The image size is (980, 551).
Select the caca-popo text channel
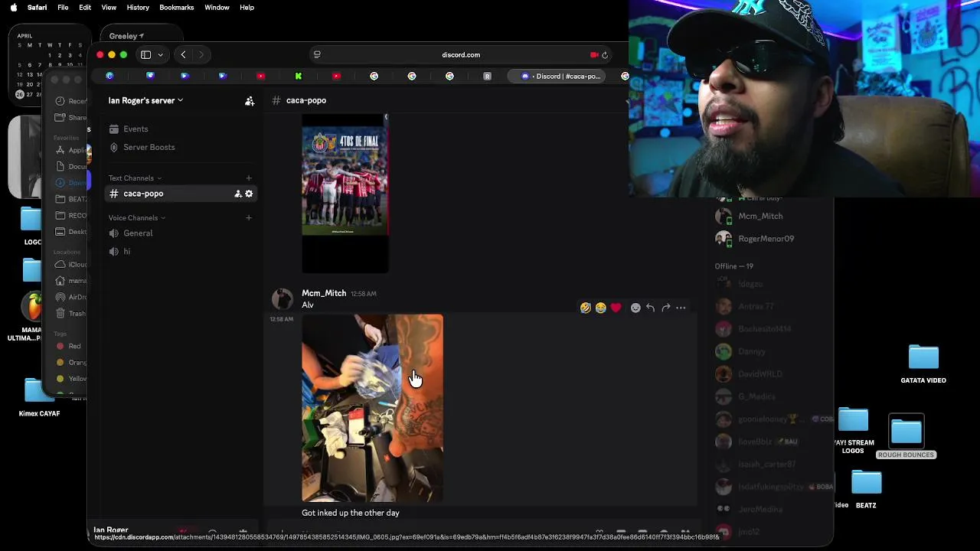coord(143,194)
